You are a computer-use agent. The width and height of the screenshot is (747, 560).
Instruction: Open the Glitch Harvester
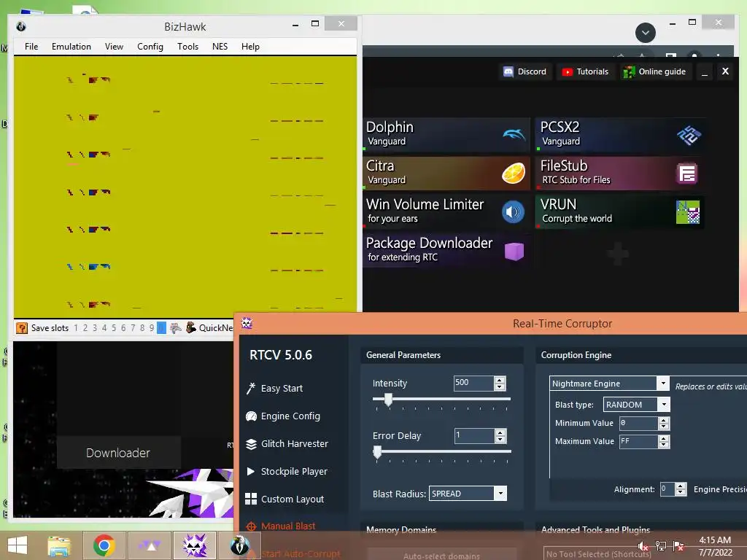pos(287,444)
